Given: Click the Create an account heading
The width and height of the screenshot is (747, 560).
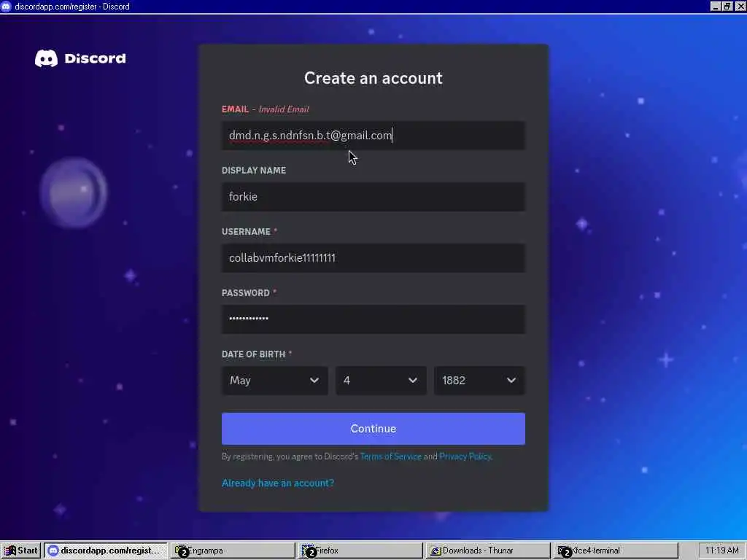Looking at the screenshot, I should click(x=373, y=78).
